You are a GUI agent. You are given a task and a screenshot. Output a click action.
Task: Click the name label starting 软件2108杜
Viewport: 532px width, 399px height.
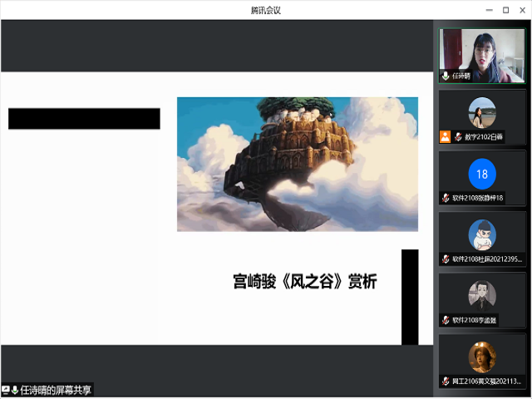click(x=487, y=259)
